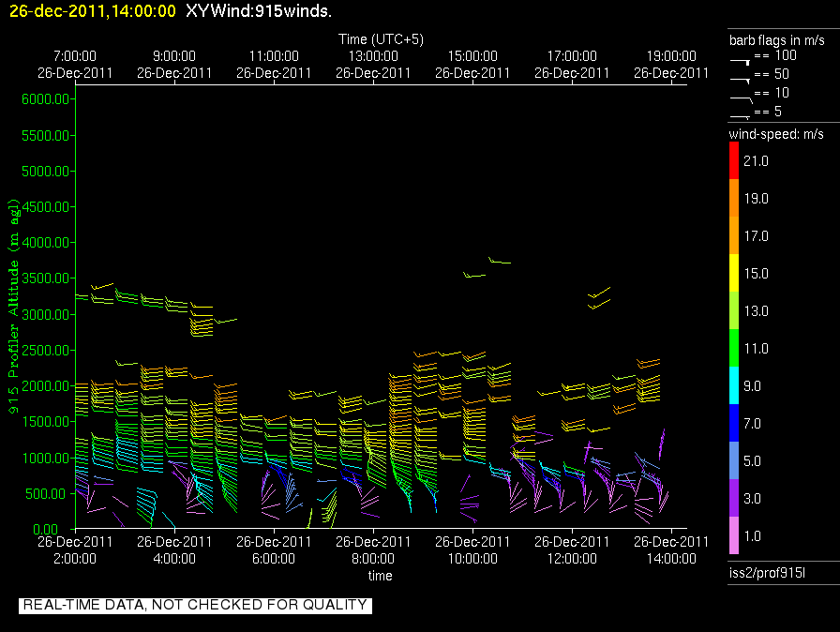Click the '9:00:00' top axis time label

point(174,55)
